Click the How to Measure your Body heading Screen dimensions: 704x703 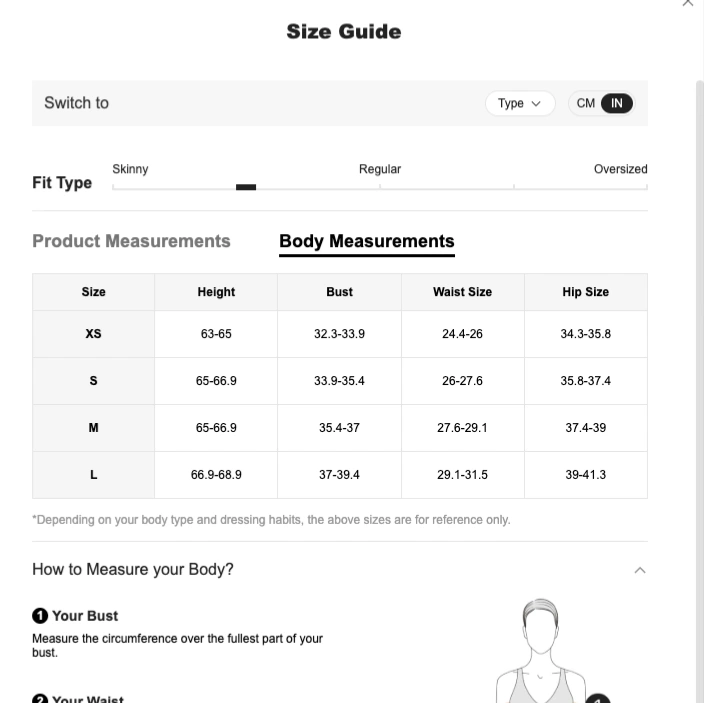point(133,569)
